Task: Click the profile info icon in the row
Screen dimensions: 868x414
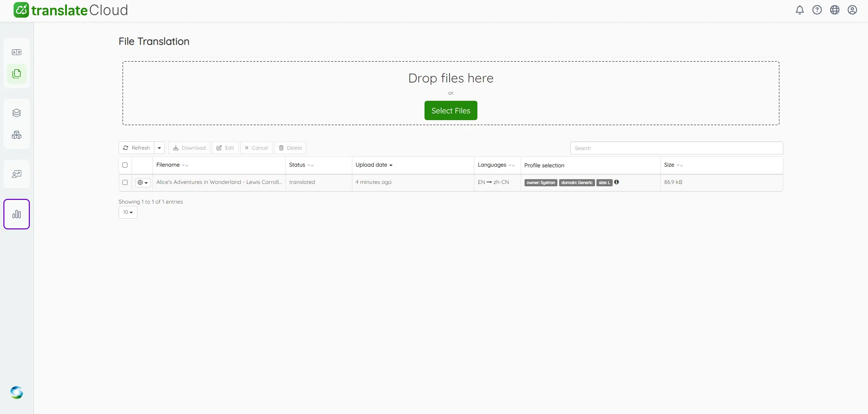Action: 616,182
